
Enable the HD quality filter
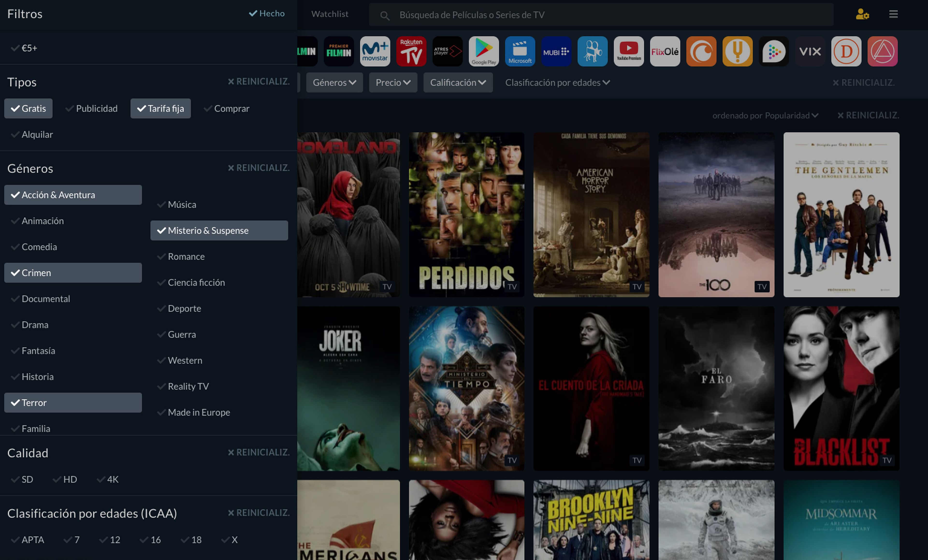[x=65, y=479]
